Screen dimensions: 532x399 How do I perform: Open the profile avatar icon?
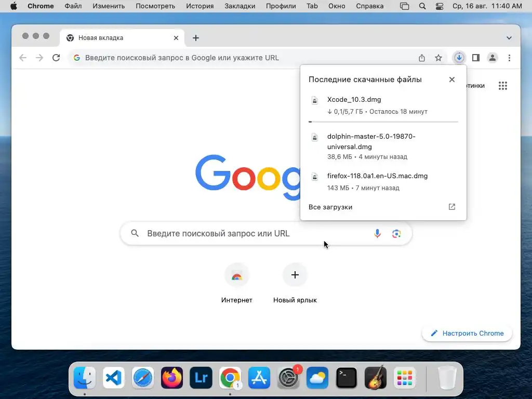tap(493, 58)
